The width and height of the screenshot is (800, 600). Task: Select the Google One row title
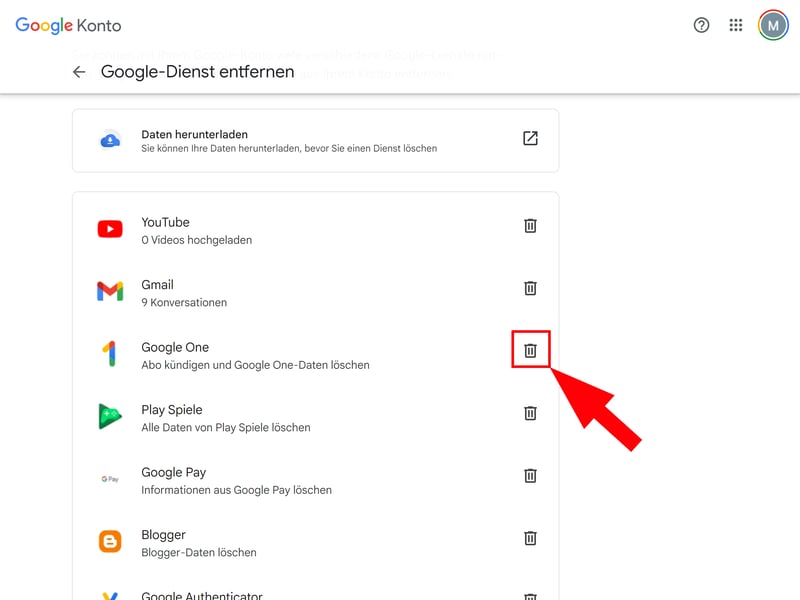coord(175,347)
